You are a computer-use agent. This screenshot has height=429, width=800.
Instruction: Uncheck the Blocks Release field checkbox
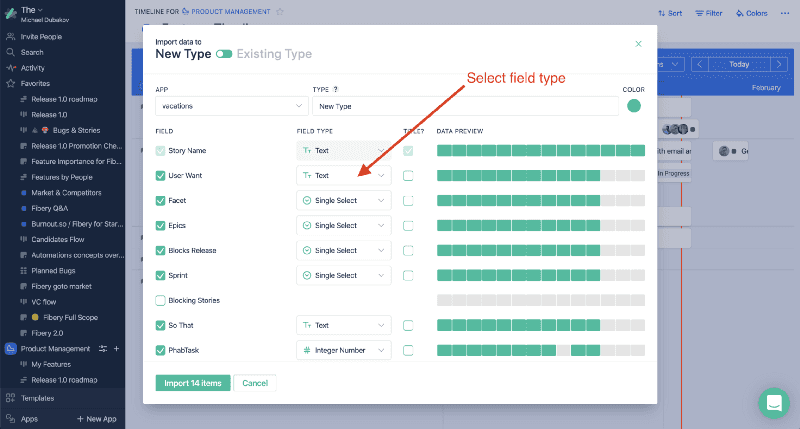[160, 250]
